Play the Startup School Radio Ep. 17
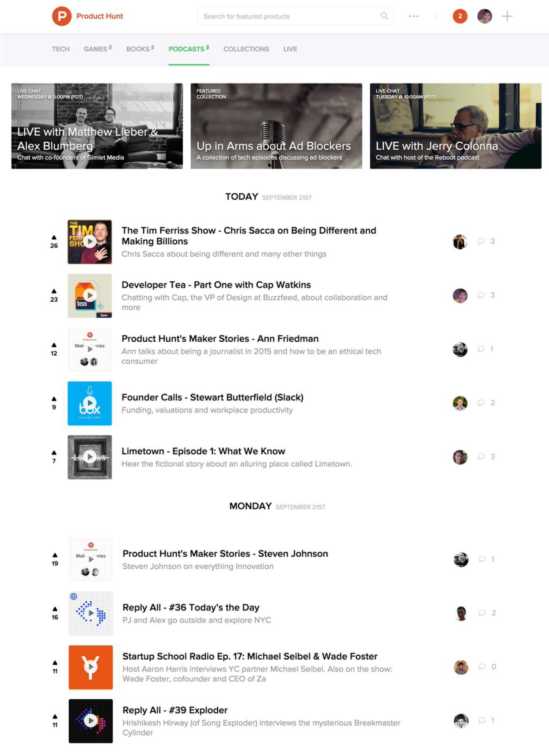This screenshot has height=756, width=549. 91,667
